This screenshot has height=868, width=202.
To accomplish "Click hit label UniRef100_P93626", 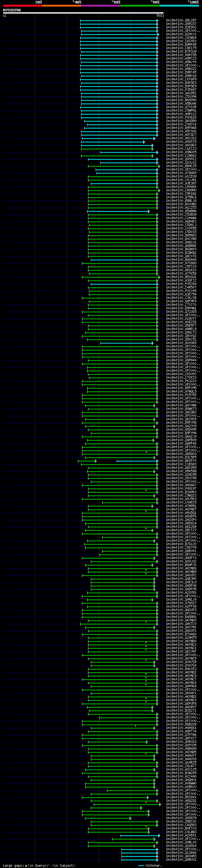I will [x=181, y=118].
